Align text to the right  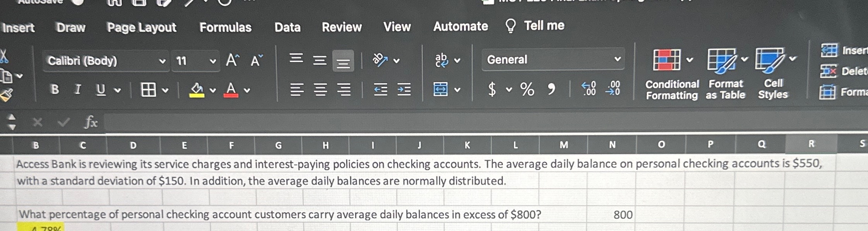(344, 90)
